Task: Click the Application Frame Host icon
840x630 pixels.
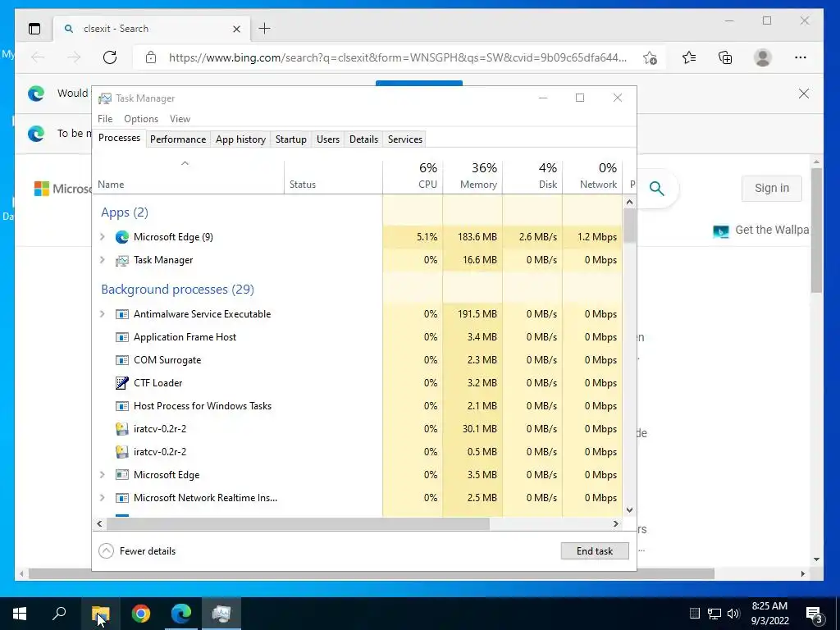Action: 122,337
